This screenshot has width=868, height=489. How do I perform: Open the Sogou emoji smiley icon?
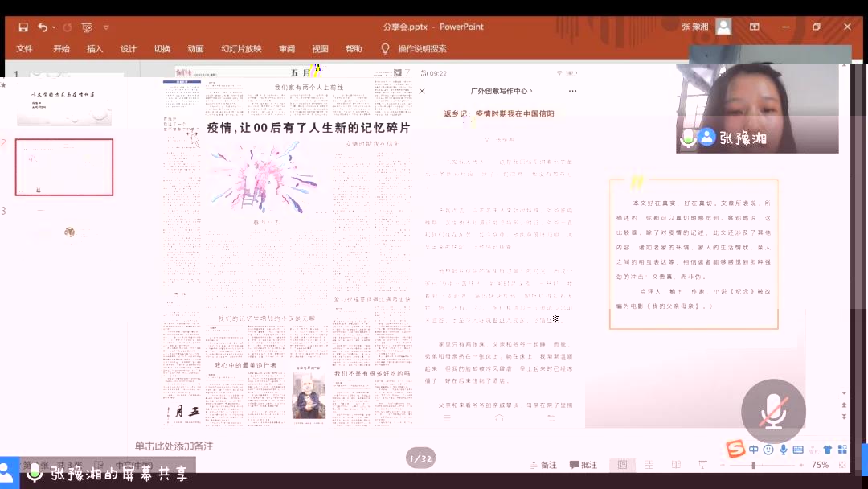click(x=768, y=450)
